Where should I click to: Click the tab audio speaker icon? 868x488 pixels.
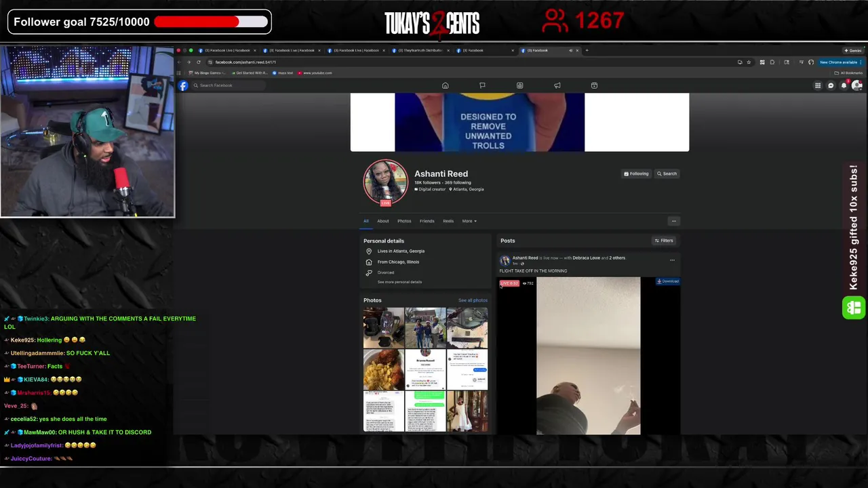click(570, 50)
